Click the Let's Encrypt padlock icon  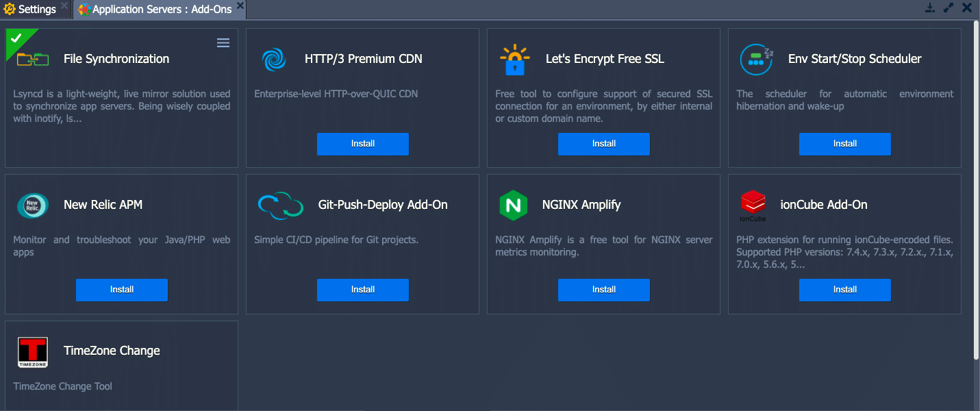tap(515, 60)
